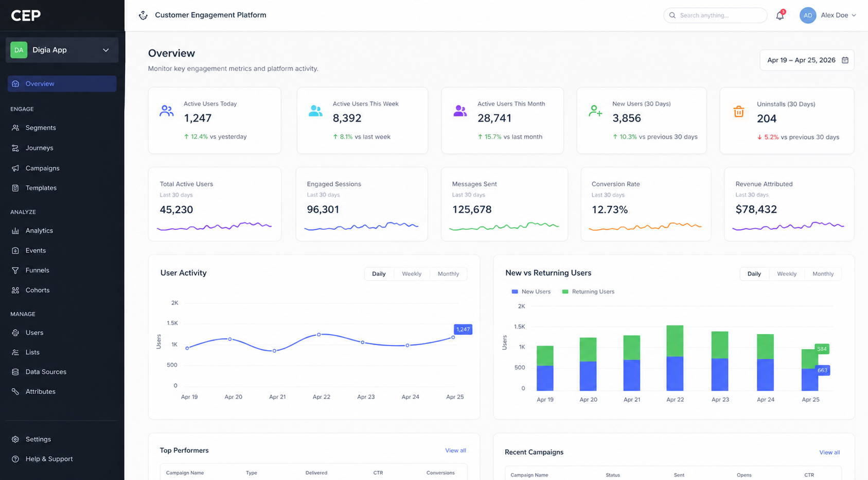Expand the Digia App workspace switcher
This screenshot has height=480, width=868.
[x=62, y=50]
